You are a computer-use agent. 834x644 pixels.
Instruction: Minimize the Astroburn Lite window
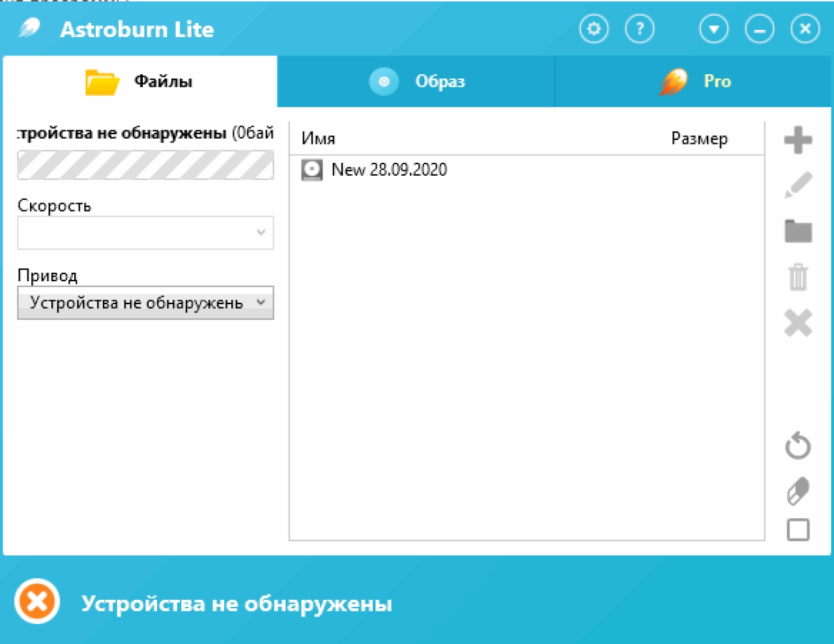click(x=759, y=29)
